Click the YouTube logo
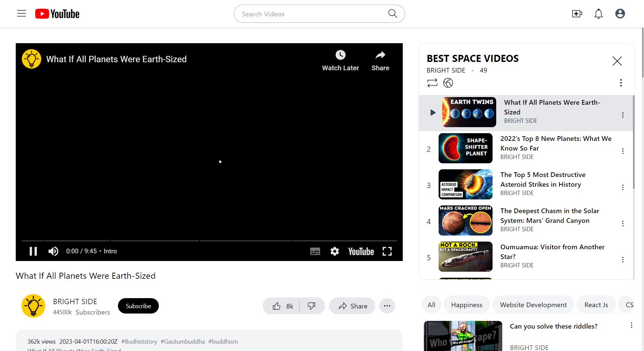The height and width of the screenshot is (351, 644). click(x=57, y=14)
